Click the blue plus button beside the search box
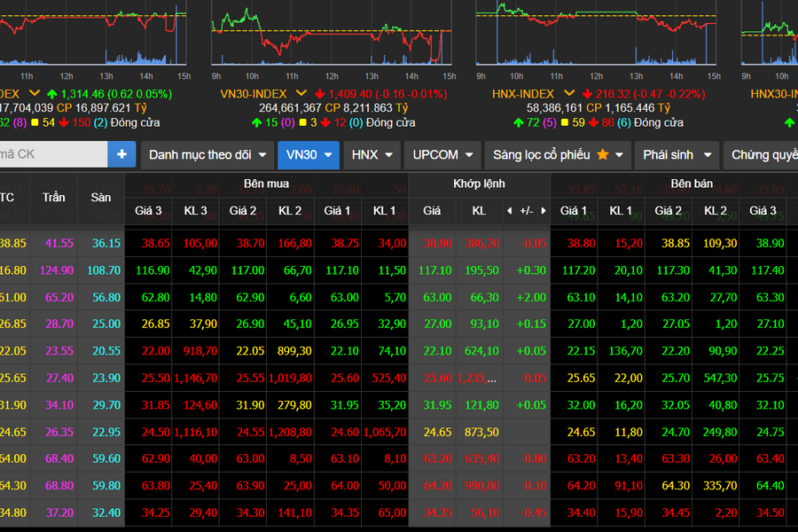798x532 pixels. [121, 154]
